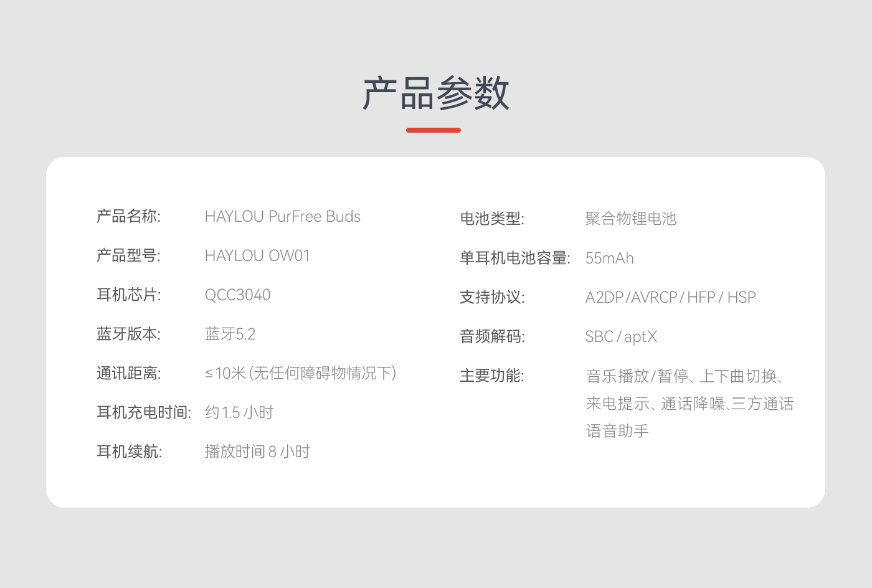Click the 单耳机电池容量 label
Screen dimensions: 872x588
click(x=515, y=258)
